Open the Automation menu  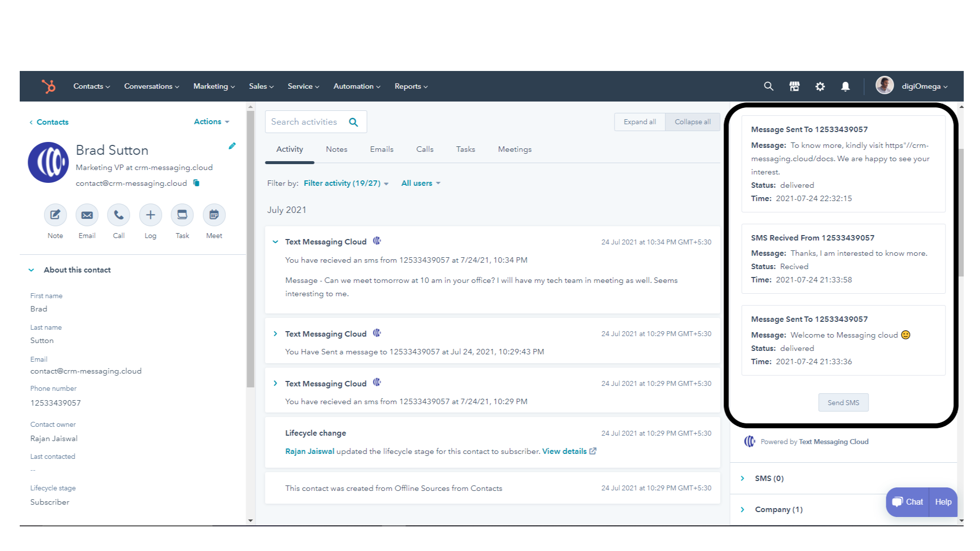click(357, 86)
